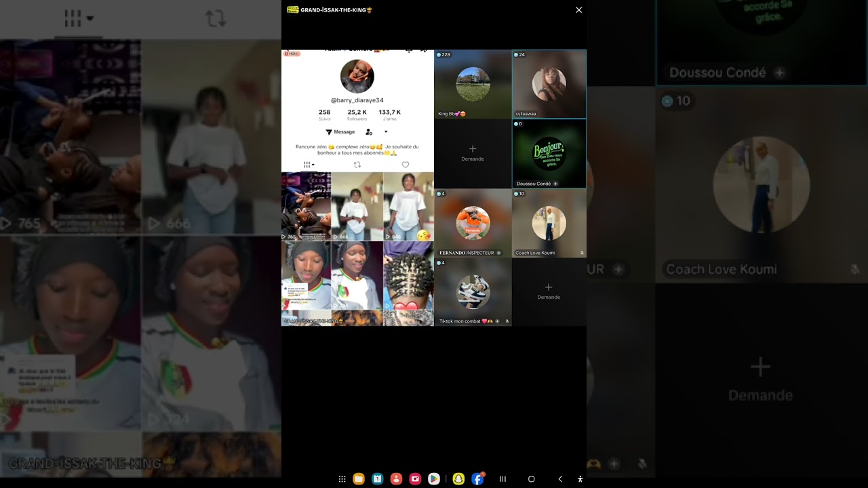The height and width of the screenshot is (488, 868).
Task: Select FERNANDO INSPECTEUR's orange avatar
Action: (x=473, y=223)
